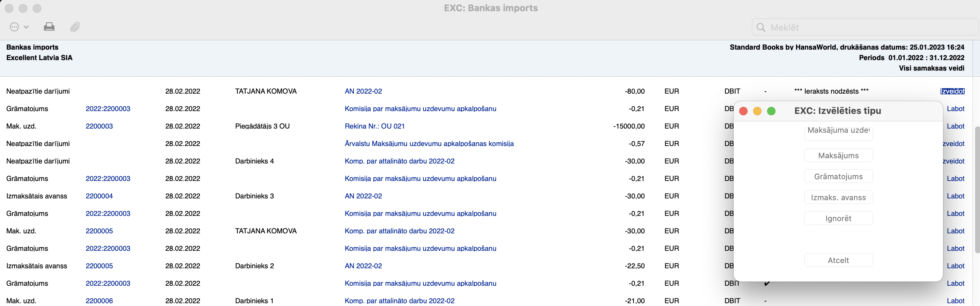Close the Izvēlēties tipu dialog
Viewport: 980px width, 306px height.
coord(743,111)
